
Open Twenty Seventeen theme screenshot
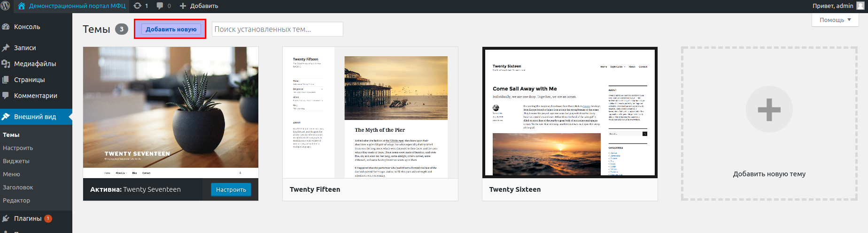171,113
